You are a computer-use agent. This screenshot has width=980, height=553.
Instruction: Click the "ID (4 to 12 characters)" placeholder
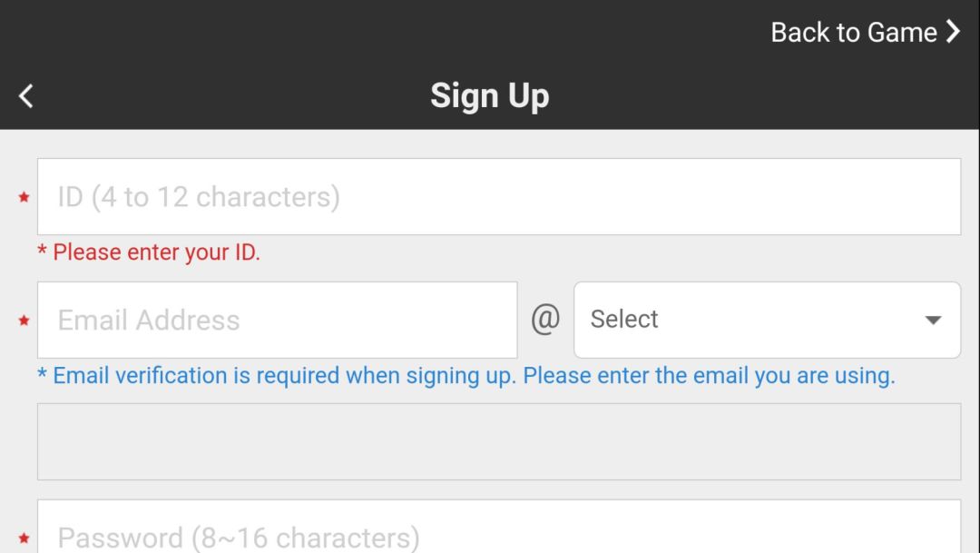point(199,197)
